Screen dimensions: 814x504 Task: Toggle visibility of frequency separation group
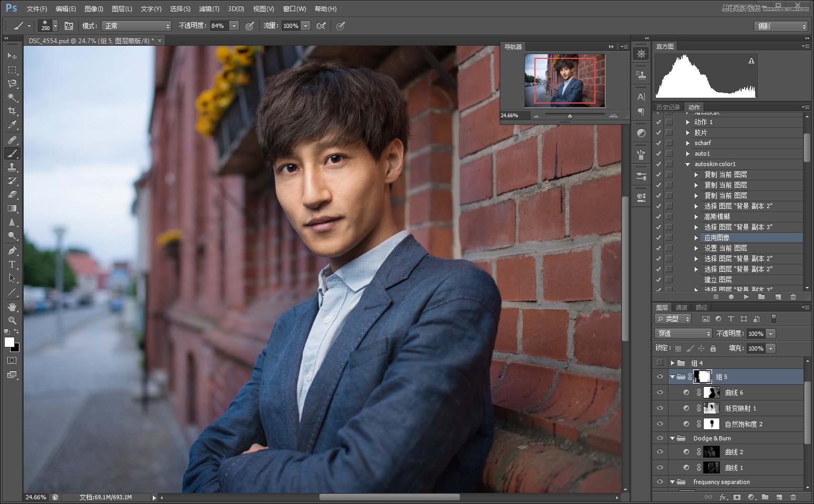point(660,482)
